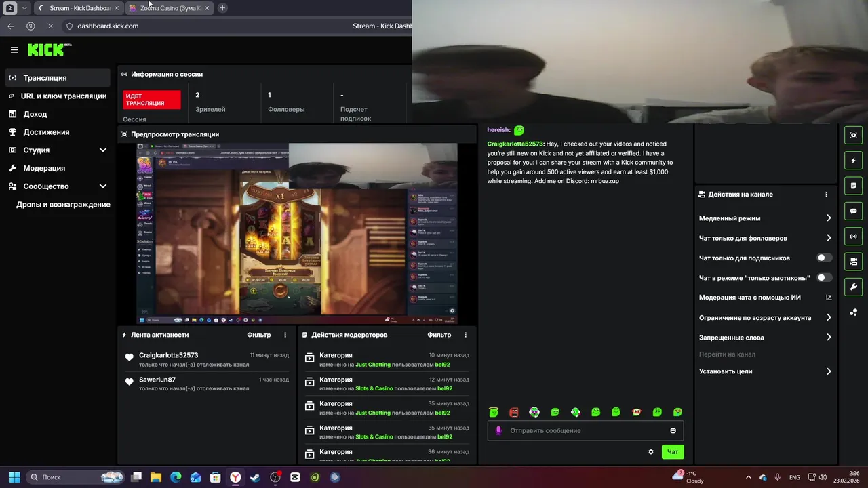Expand the Студия submenu chevron
868x488 pixels.
coord(103,150)
